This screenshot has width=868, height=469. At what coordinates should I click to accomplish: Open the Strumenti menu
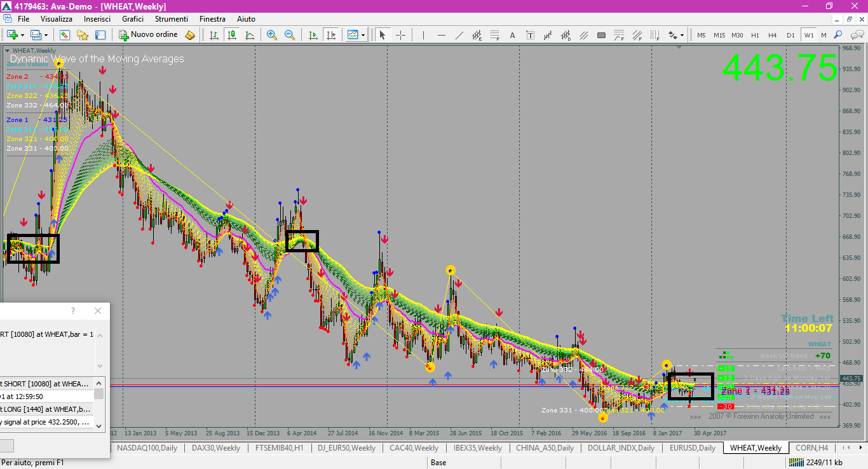point(172,19)
